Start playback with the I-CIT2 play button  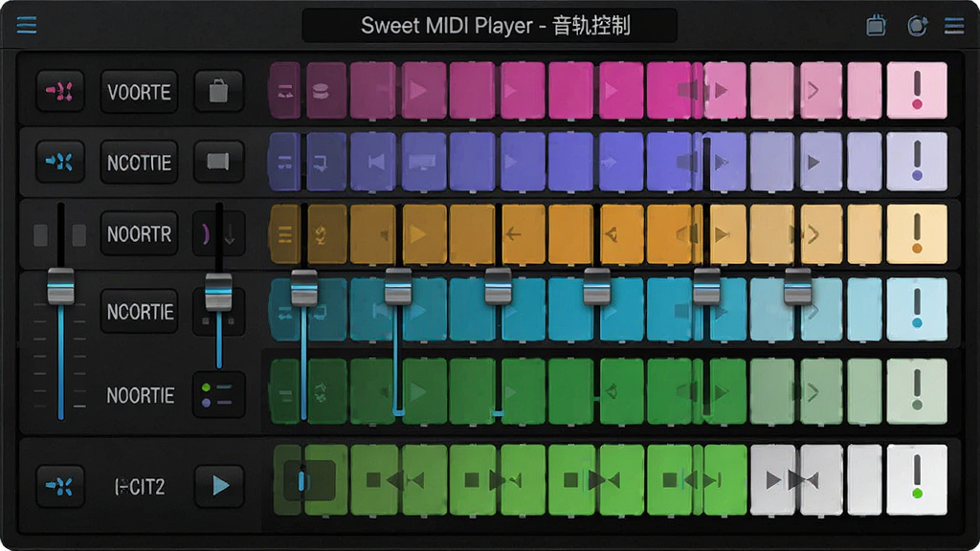[x=218, y=485]
